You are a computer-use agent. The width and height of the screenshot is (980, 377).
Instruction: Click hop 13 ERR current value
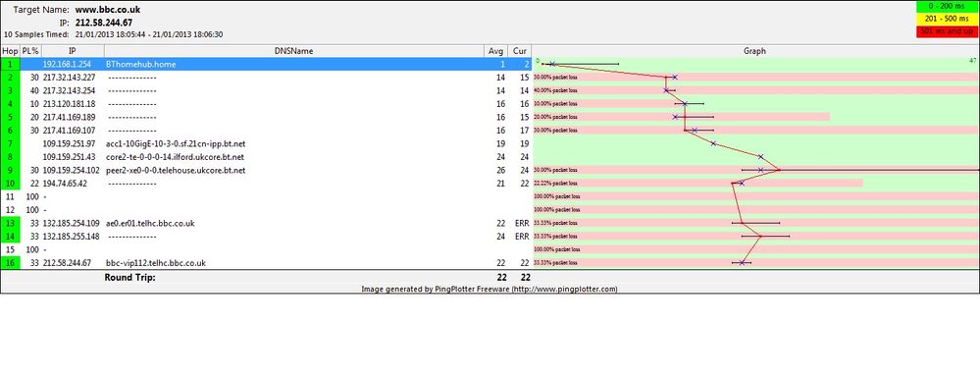522,223
